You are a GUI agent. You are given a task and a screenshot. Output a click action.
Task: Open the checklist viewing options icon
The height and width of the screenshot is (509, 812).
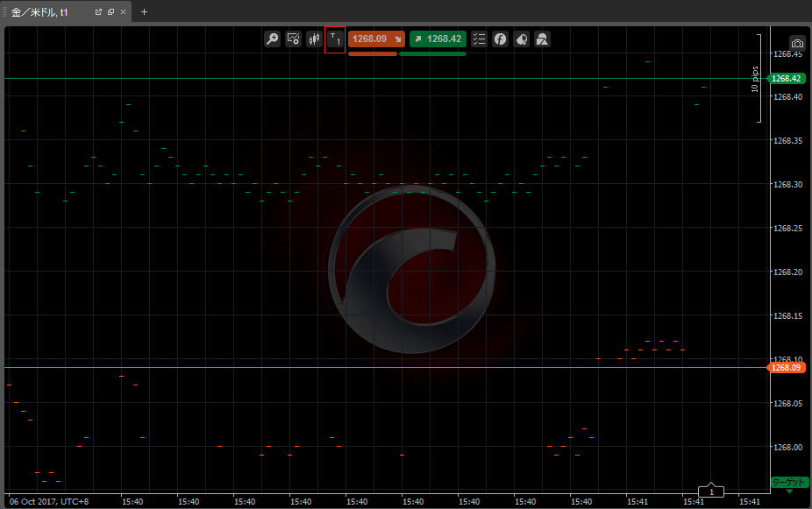click(479, 39)
